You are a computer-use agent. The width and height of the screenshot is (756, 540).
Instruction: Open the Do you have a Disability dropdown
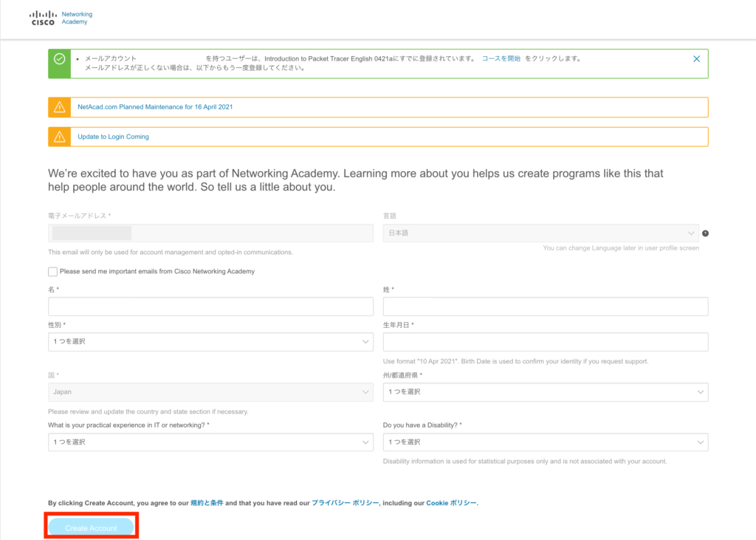pyautogui.click(x=546, y=442)
